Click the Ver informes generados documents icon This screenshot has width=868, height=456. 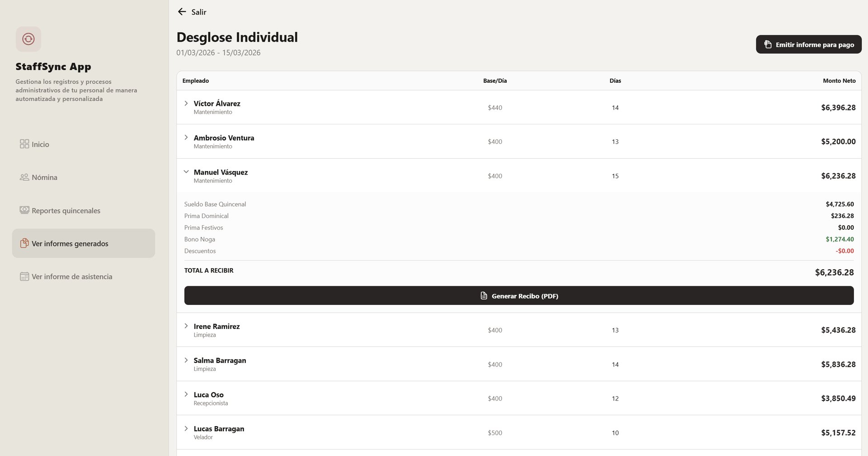(24, 243)
